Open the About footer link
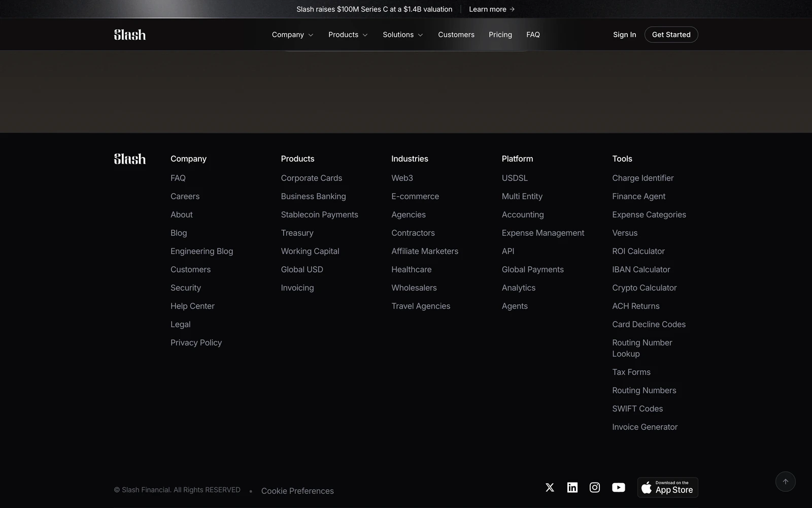This screenshot has height=508, width=812. 182,214
